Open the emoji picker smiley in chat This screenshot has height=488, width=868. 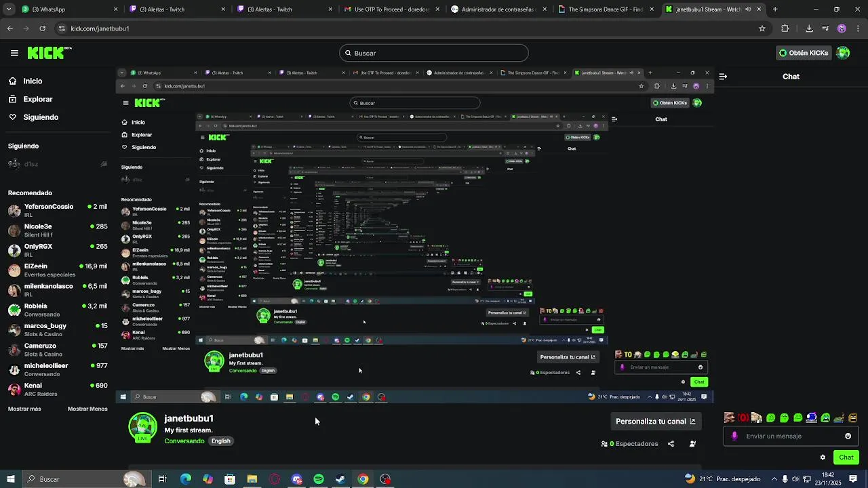[x=848, y=436]
